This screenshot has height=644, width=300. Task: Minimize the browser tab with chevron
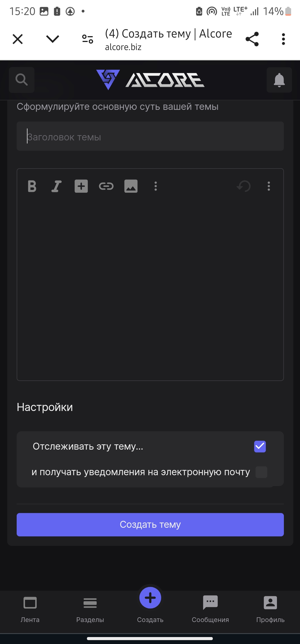[52, 39]
